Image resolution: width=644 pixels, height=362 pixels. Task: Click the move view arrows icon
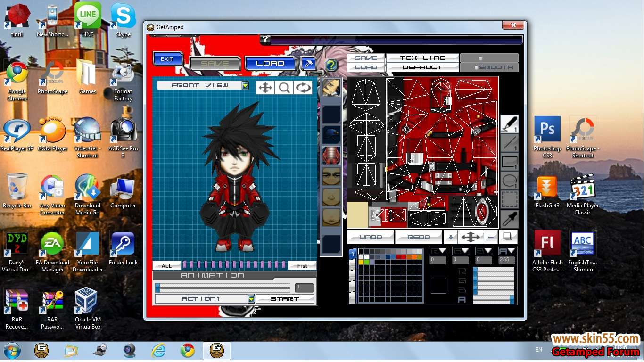tap(266, 88)
